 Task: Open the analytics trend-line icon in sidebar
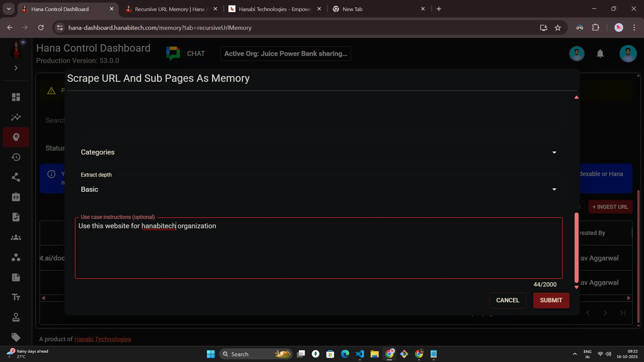[x=16, y=117]
